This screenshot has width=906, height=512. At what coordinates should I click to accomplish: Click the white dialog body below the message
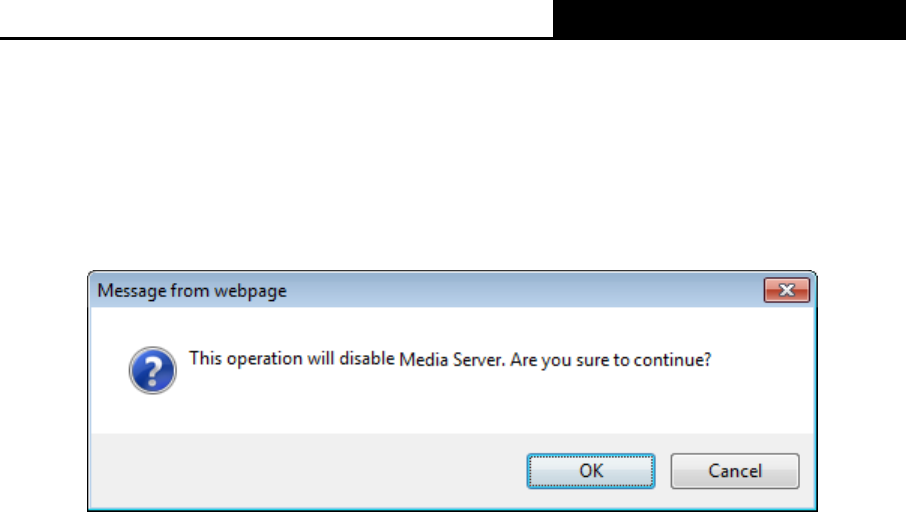click(x=450, y=410)
